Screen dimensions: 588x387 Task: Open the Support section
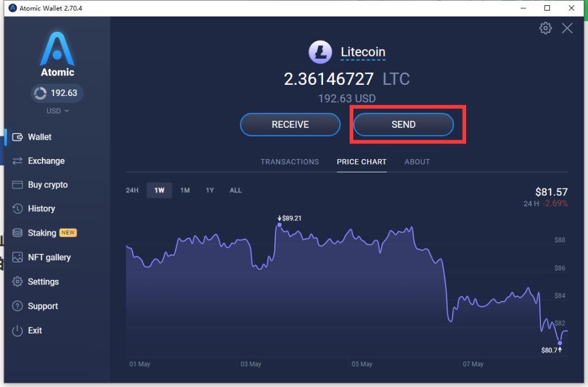44,306
